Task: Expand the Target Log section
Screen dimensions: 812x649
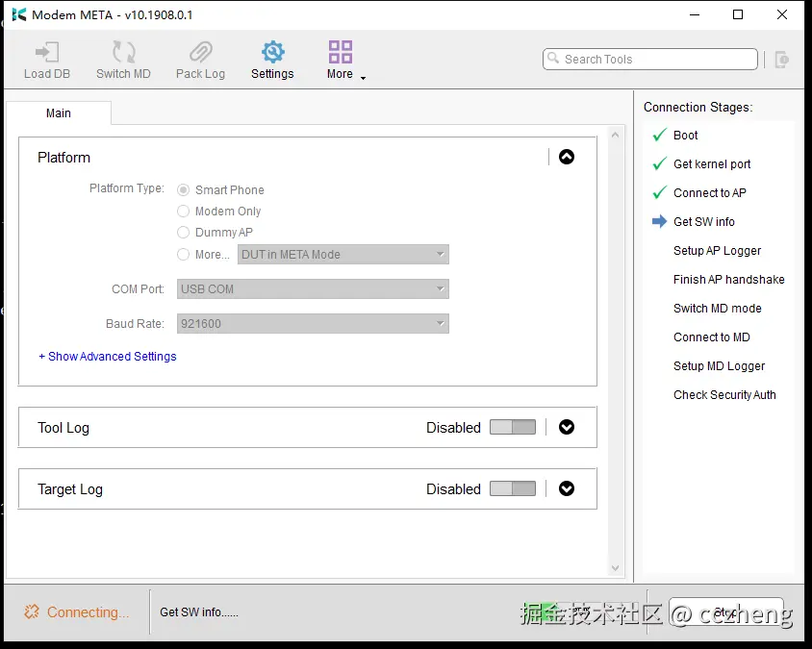Action: coord(567,488)
